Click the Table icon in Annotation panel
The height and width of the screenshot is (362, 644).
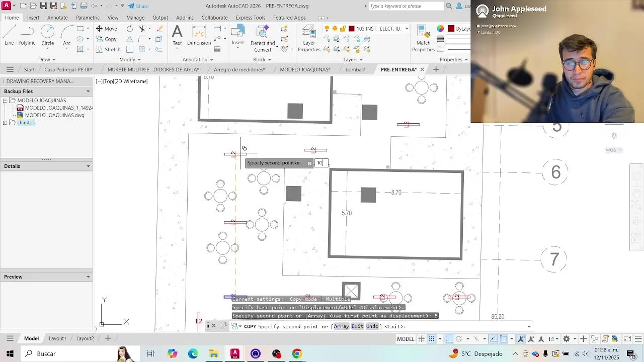coord(217,49)
